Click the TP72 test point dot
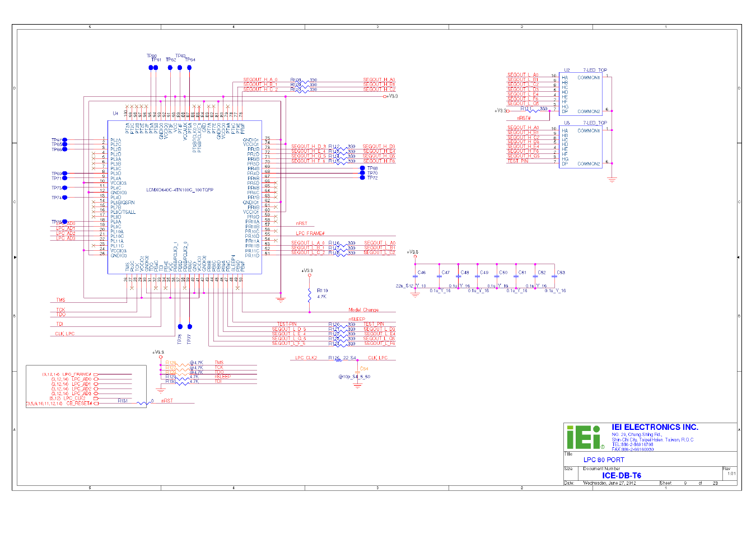The height and width of the screenshot is (534, 756). [x=362, y=177]
